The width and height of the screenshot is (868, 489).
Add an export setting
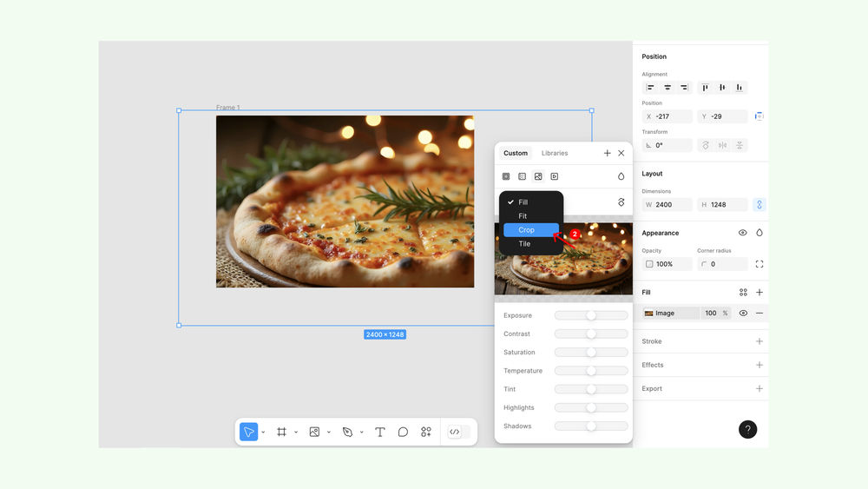(x=759, y=389)
